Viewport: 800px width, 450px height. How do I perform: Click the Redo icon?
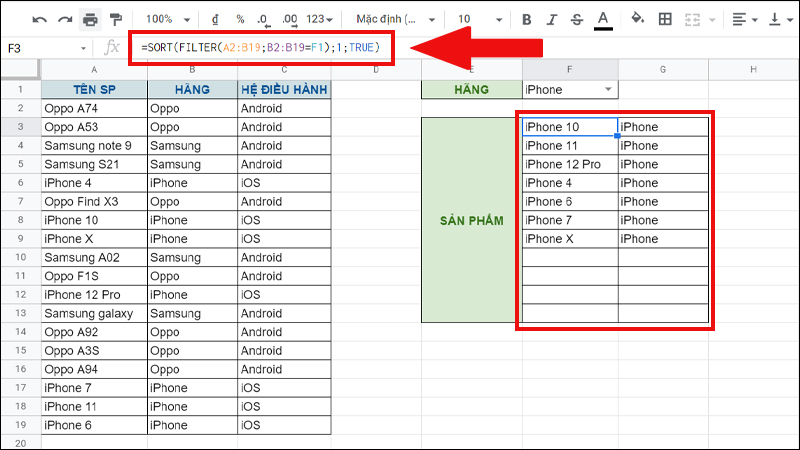[x=65, y=20]
